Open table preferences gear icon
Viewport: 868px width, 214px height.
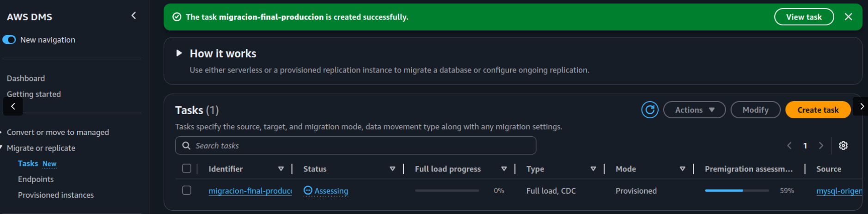click(x=843, y=146)
